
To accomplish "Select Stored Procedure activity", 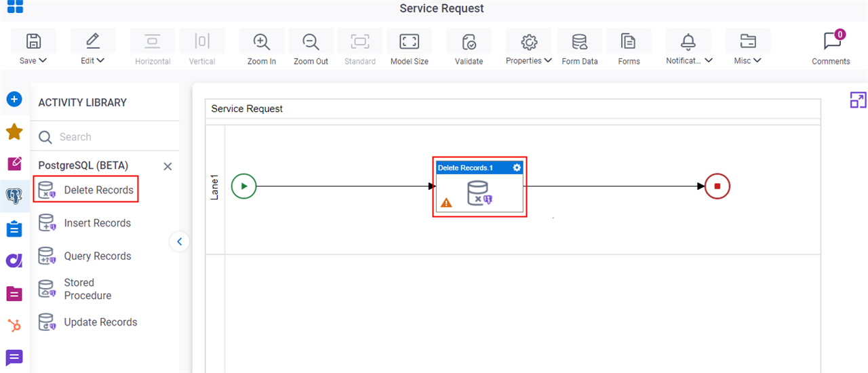I will [x=75, y=289].
